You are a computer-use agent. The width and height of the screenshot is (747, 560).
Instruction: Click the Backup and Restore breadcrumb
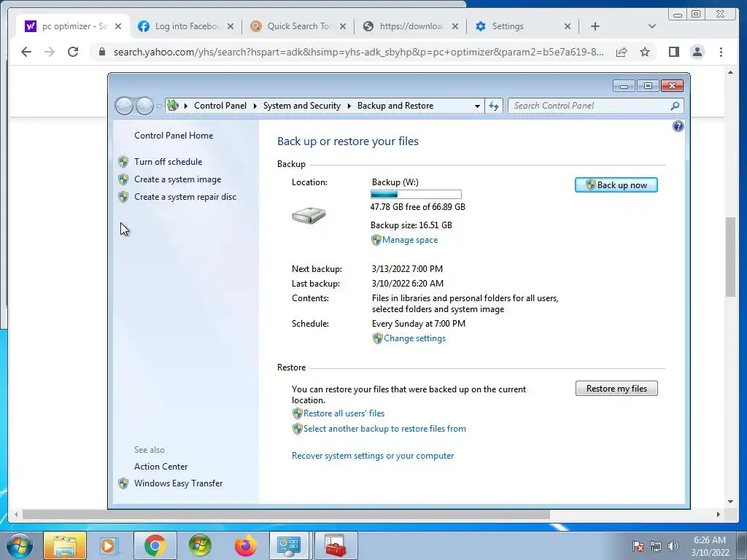395,106
